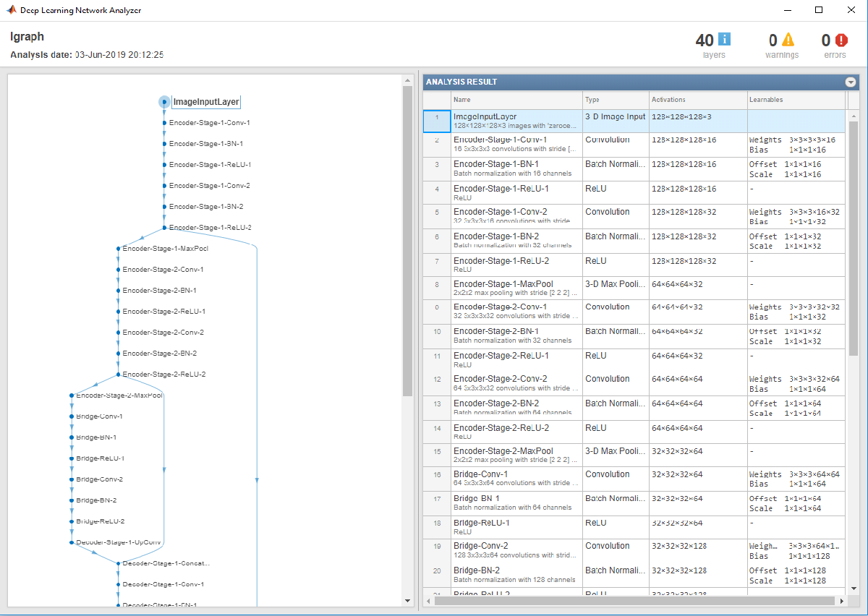Click the MATLAB logo in the title bar

coord(12,10)
